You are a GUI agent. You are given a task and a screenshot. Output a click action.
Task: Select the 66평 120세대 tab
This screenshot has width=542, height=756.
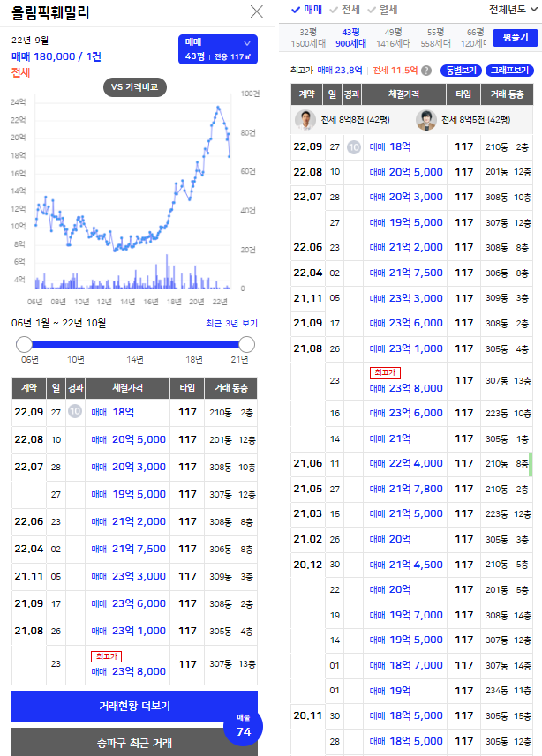[474, 38]
